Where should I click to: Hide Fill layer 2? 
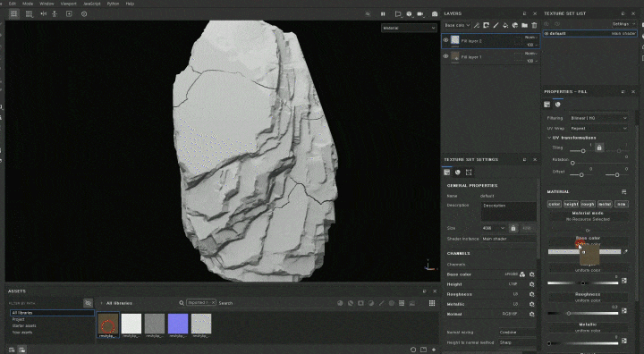pos(445,40)
